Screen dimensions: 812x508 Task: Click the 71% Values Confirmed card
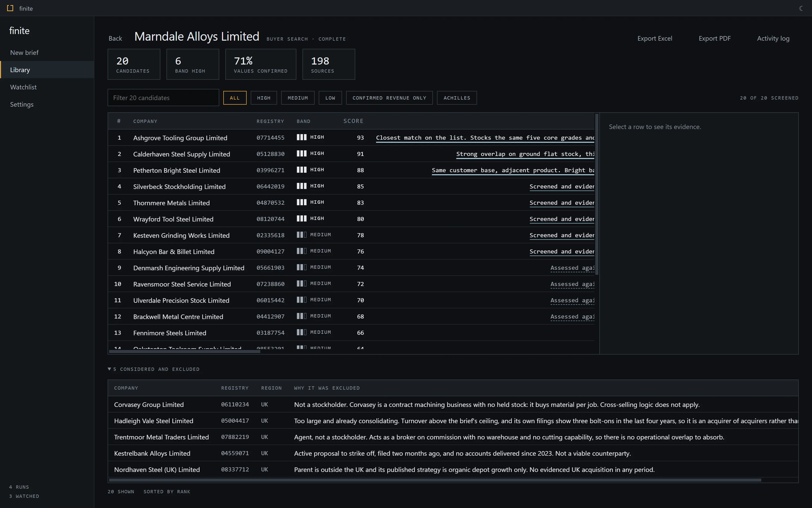[x=261, y=64]
